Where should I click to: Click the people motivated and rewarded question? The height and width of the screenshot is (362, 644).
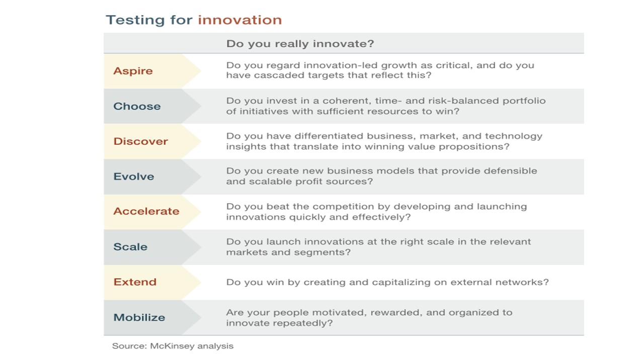(x=369, y=317)
